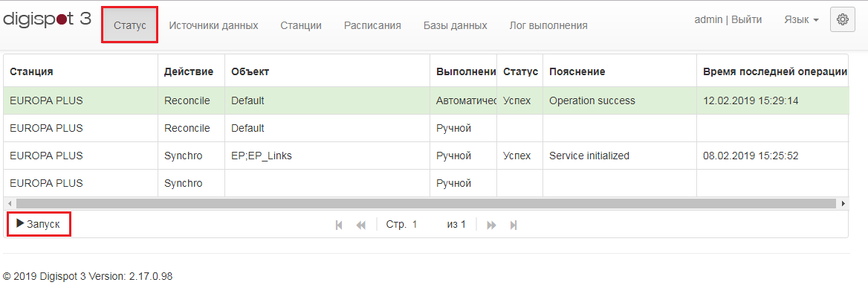Viewport: 868px width, 291px height.
Task: Sort by the Действие column header
Action: 192,71
